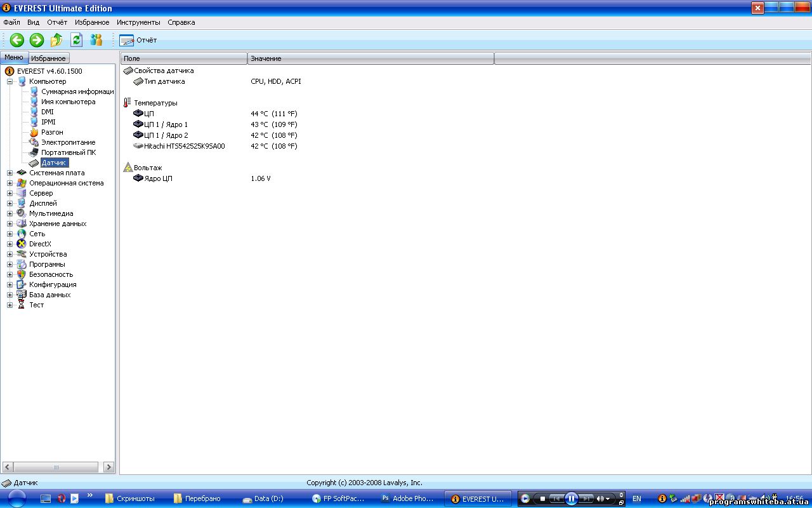Click the Поле column header
The image size is (812, 508).
pos(184,58)
